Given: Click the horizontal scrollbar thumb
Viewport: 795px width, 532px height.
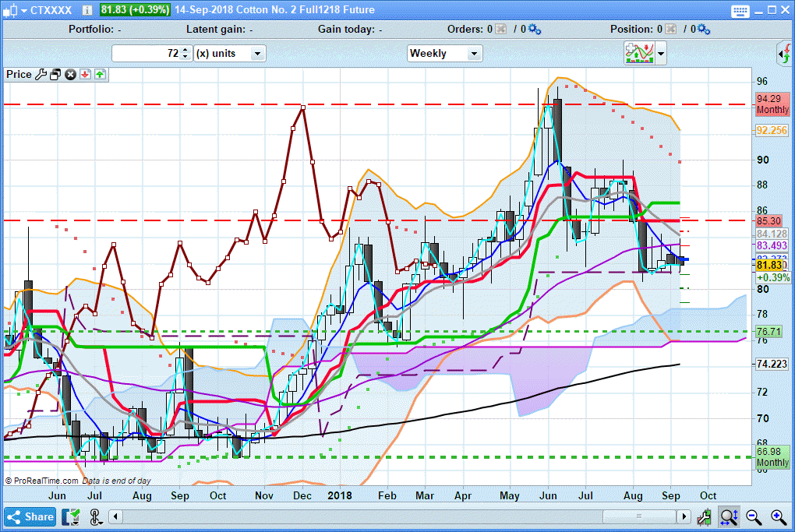Looking at the screenshot, I should point(639,516).
